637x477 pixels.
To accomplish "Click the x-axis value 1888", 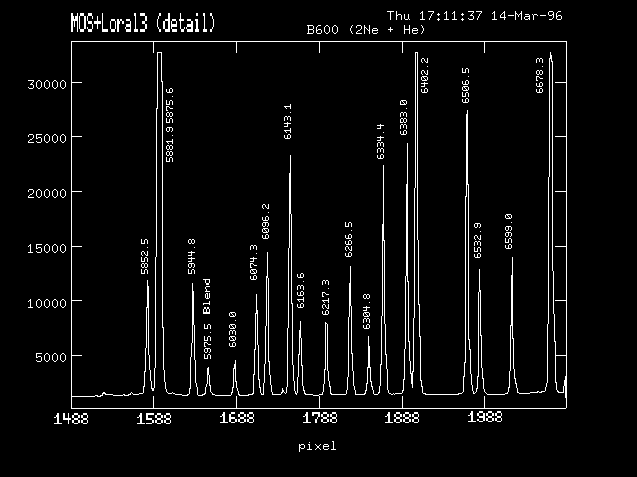I will coord(402,418).
